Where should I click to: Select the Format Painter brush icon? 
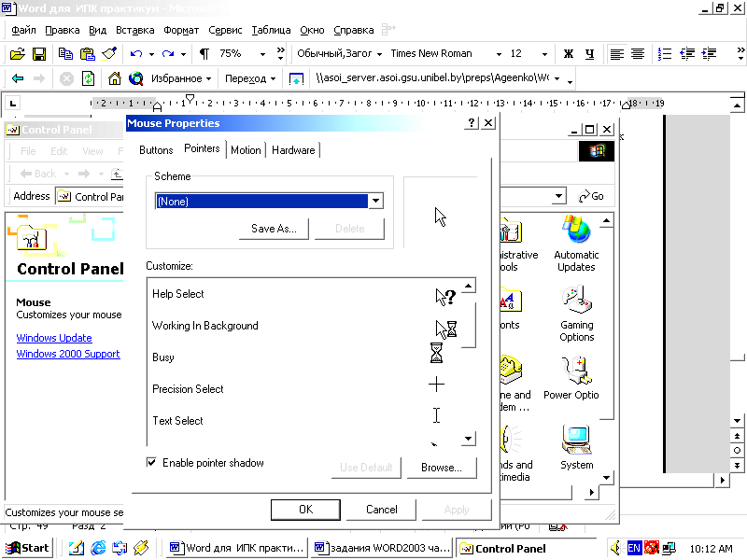click(110, 53)
